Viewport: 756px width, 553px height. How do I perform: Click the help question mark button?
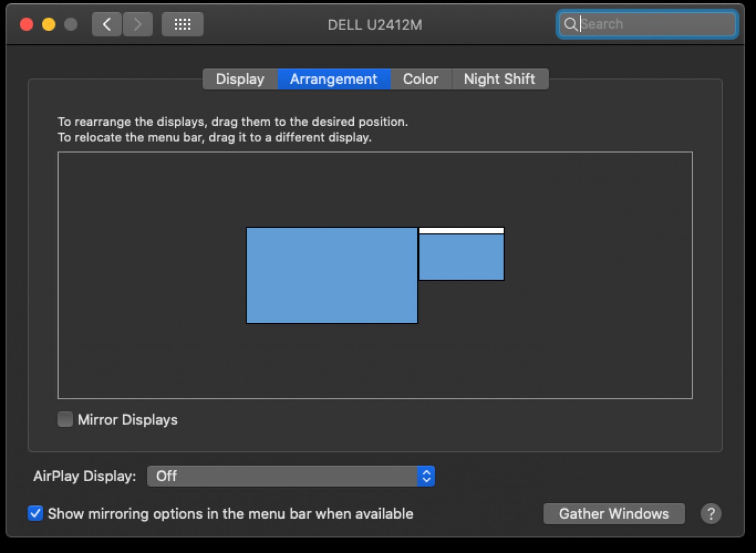(711, 514)
